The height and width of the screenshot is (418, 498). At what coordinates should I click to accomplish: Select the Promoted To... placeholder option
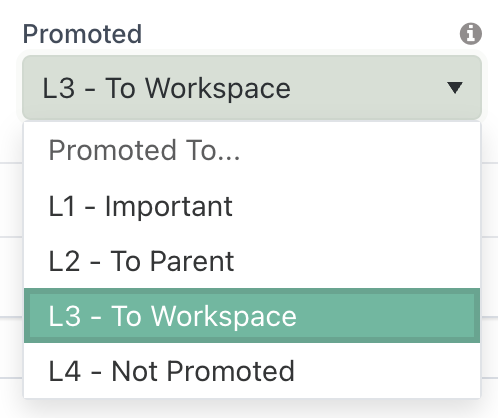252,150
